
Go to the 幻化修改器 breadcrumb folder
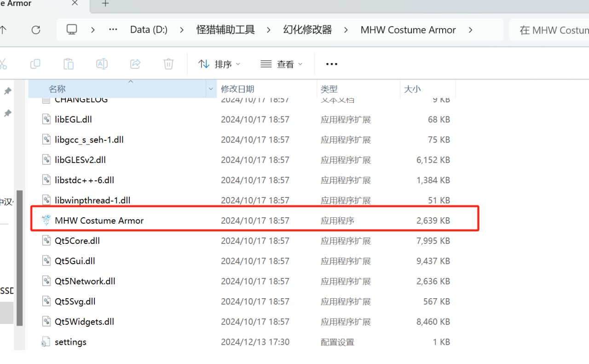point(307,30)
